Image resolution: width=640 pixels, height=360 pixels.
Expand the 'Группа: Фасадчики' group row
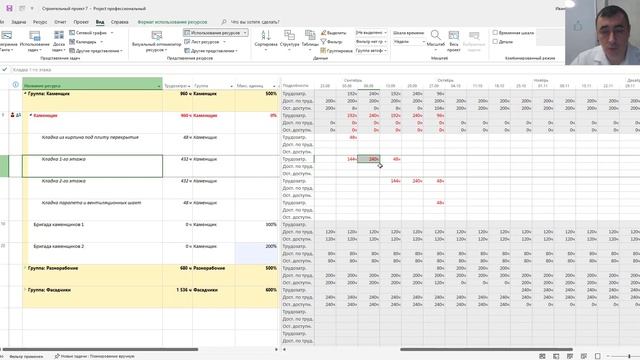click(x=25, y=290)
